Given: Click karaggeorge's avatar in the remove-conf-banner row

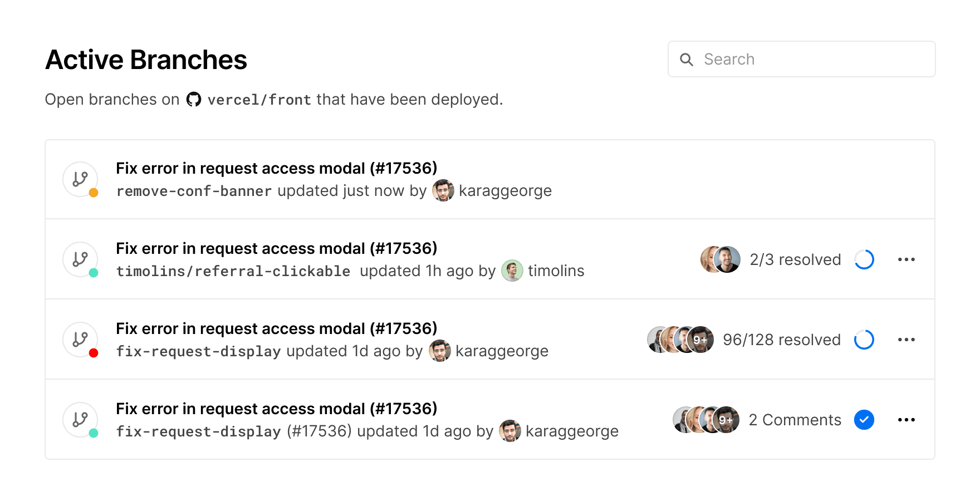Looking at the screenshot, I should (443, 191).
